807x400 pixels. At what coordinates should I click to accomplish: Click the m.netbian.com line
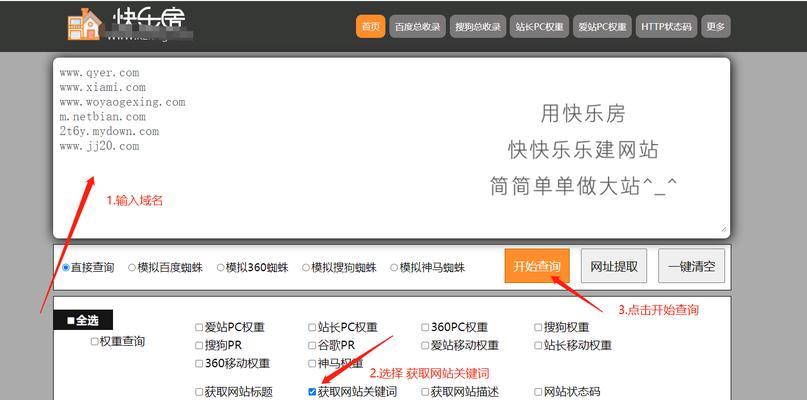pyautogui.click(x=102, y=117)
